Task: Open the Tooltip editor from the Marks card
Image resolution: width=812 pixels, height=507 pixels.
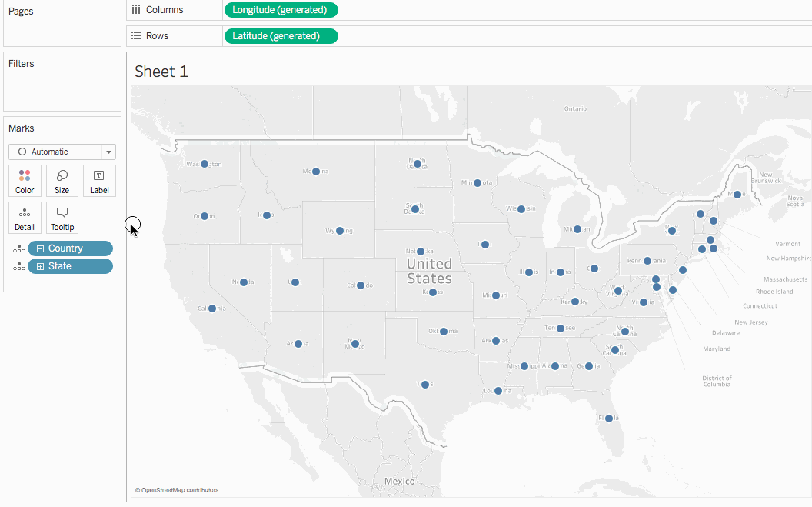Action: click(x=62, y=218)
